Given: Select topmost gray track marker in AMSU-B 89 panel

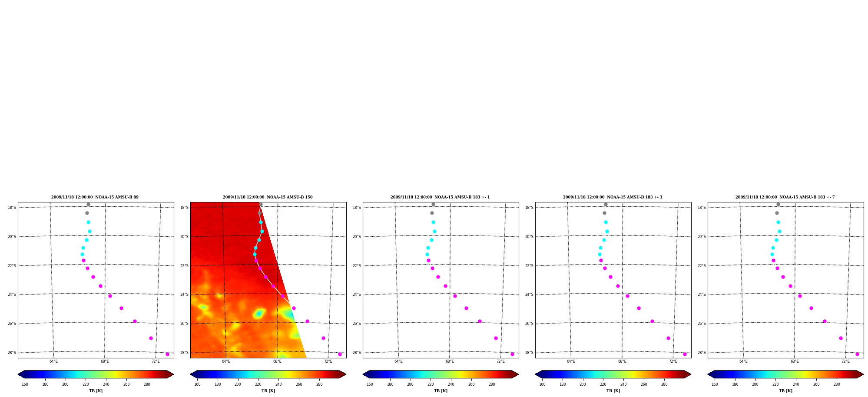Looking at the screenshot, I should click(88, 204).
